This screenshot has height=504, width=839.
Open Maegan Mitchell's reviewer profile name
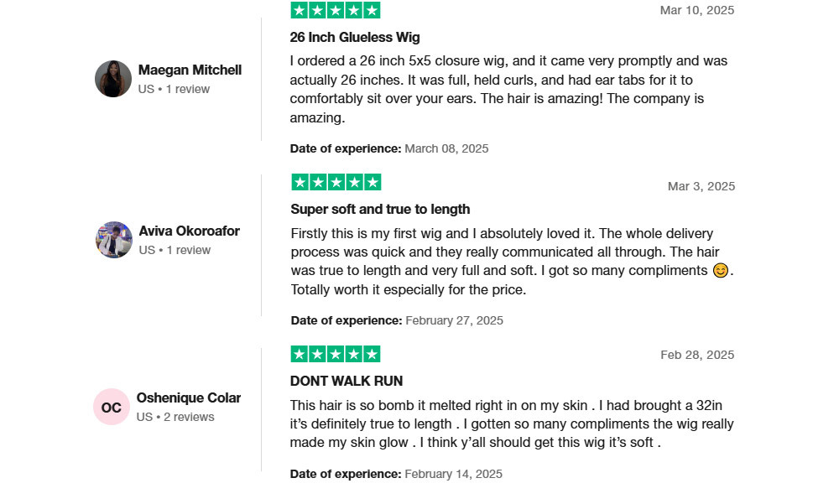pyautogui.click(x=190, y=70)
